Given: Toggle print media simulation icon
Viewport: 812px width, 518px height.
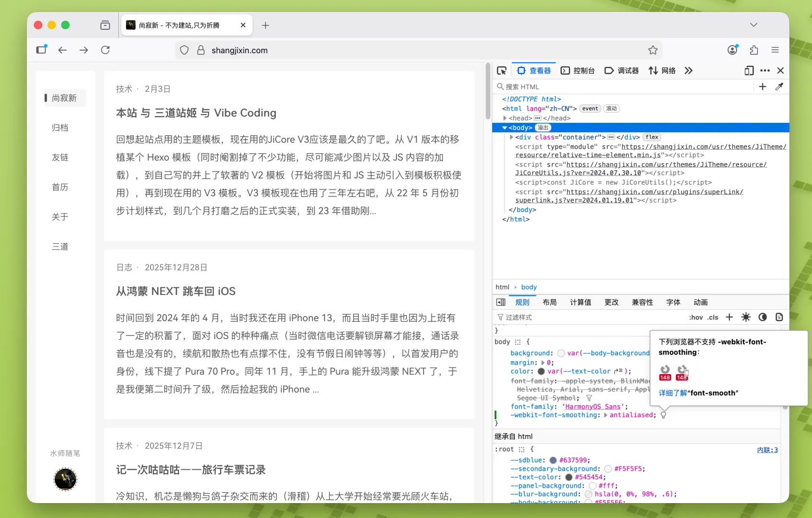Looking at the screenshot, I should pos(779,317).
